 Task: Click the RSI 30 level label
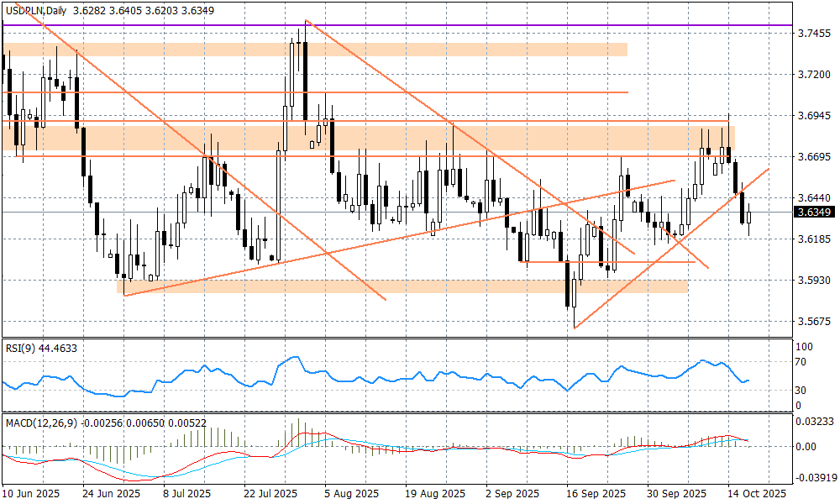801,391
